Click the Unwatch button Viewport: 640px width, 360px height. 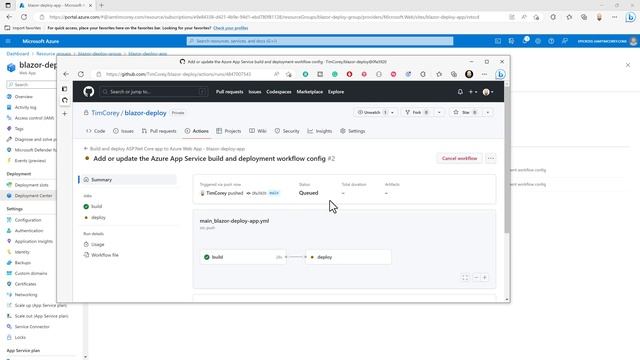pyautogui.click(x=371, y=112)
